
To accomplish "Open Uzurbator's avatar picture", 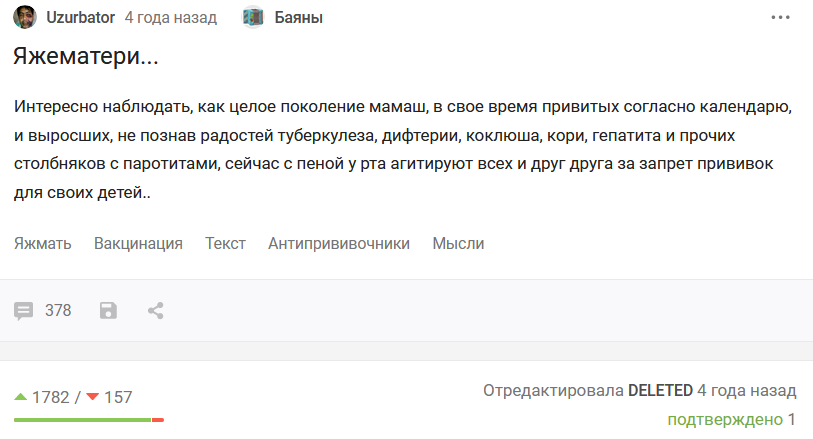I will pos(25,17).
